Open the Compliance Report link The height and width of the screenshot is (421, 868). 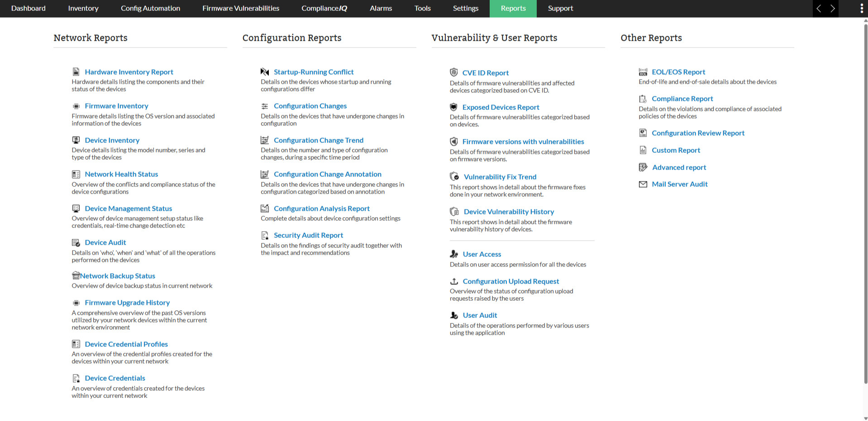click(x=682, y=99)
